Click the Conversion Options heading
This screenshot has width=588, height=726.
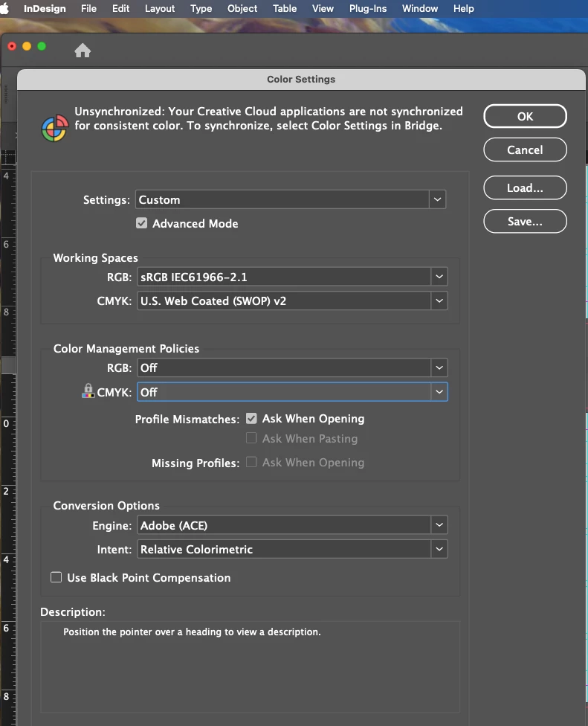click(x=106, y=506)
